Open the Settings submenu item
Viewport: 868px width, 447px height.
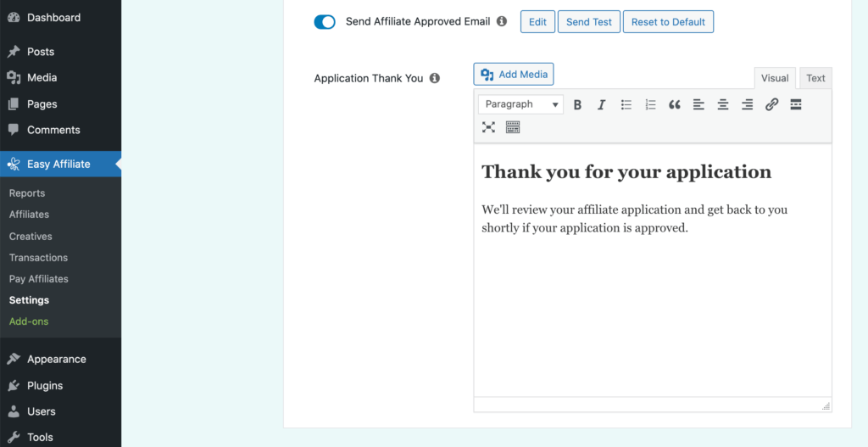point(30,300)
